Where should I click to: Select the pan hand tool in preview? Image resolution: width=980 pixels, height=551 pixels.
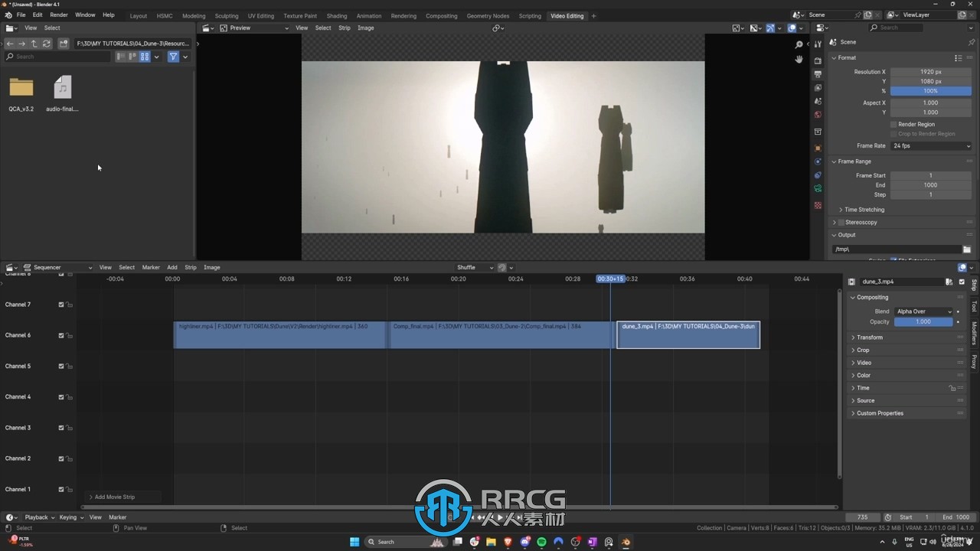pos(799,59)
